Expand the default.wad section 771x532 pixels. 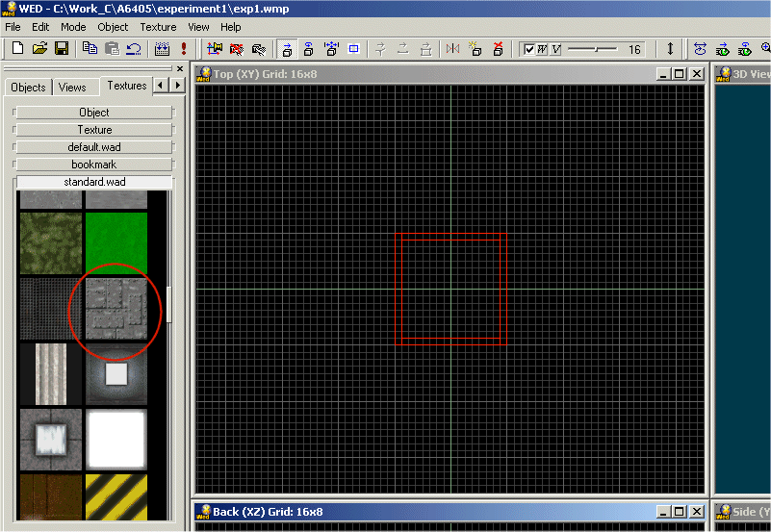click(94, 147)
